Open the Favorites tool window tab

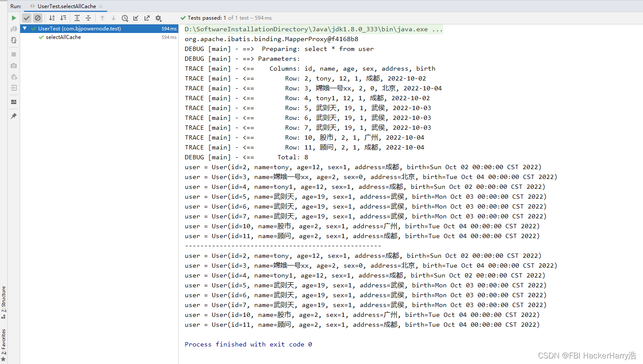[3, 345]
